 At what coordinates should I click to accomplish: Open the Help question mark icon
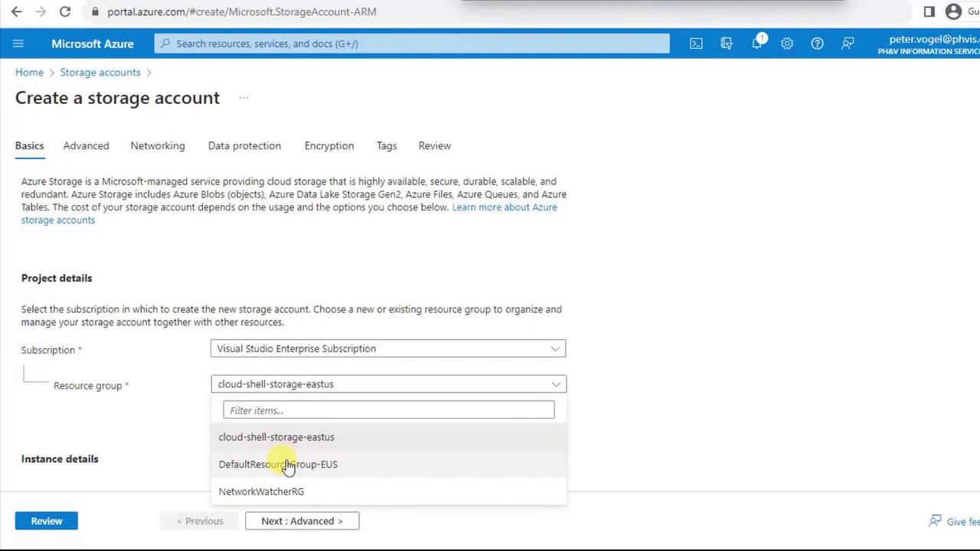(818, 44)
